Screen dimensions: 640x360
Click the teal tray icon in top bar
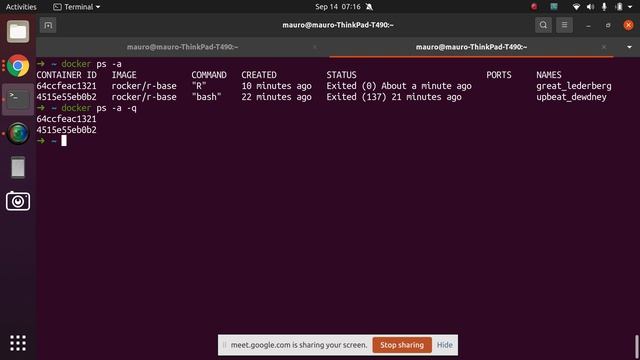click(x=554, y=7)
